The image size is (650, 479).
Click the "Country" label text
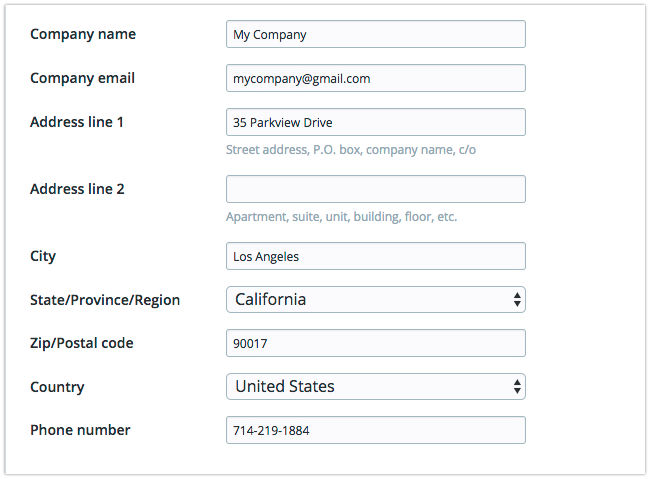[x=57, y=387]
